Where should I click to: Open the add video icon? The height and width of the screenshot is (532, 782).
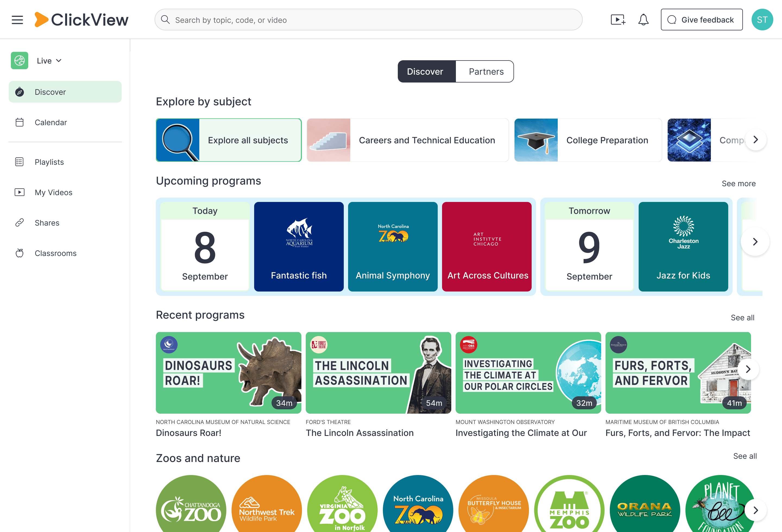pyautogui.click(x=618, y=20)
